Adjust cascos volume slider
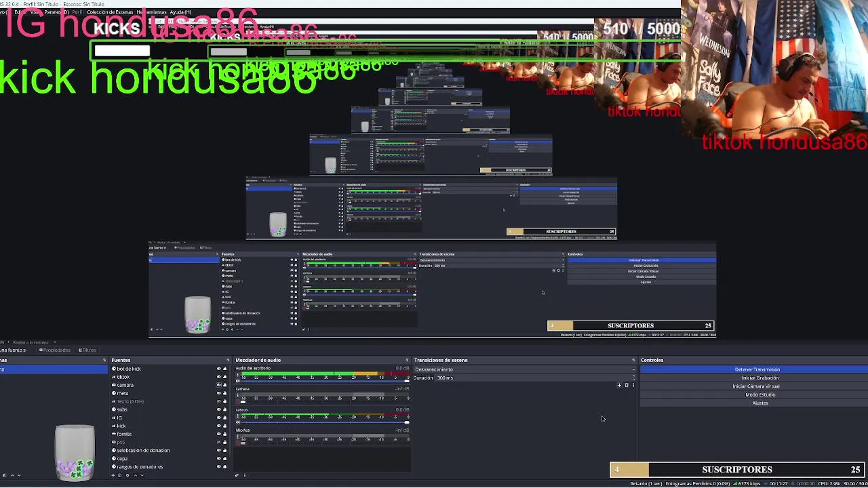 pos(325,422)
